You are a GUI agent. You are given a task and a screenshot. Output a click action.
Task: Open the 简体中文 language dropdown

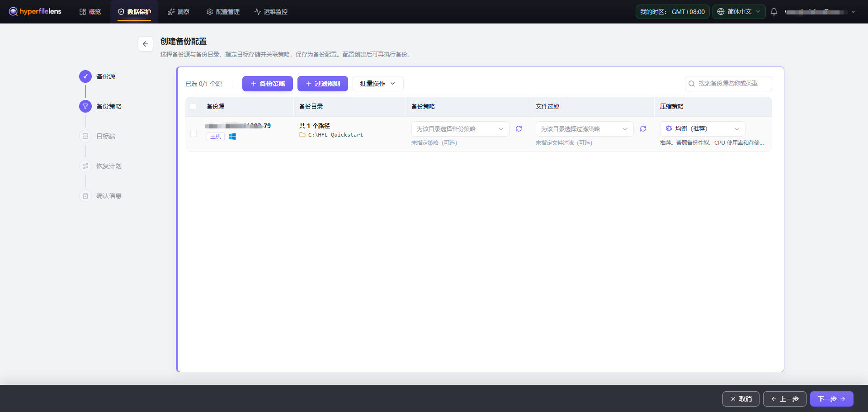click(739, 12)
